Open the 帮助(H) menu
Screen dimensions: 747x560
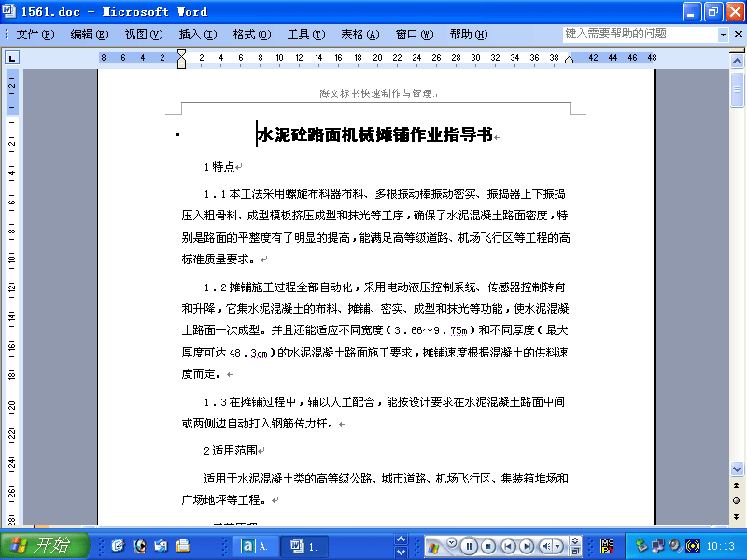(469, 35)
